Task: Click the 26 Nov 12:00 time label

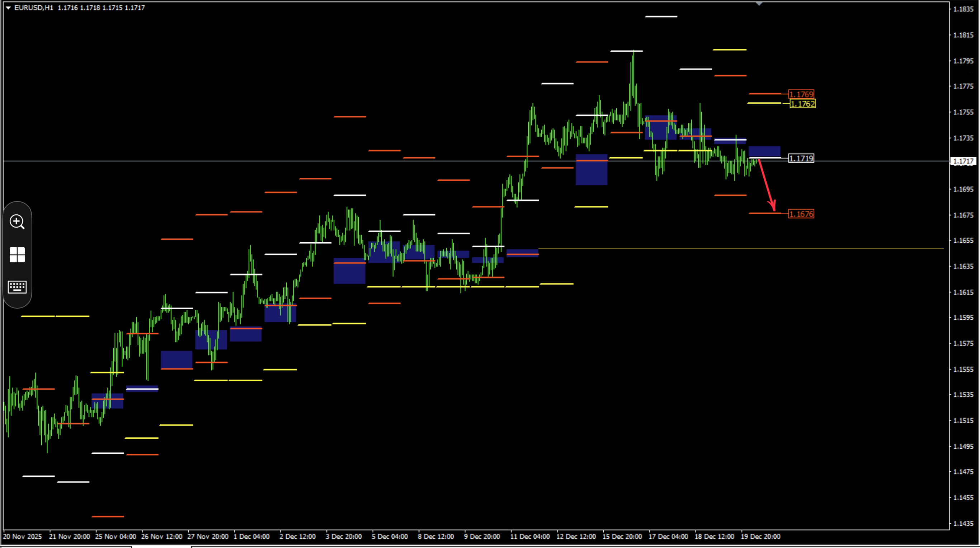Action: 162,537
